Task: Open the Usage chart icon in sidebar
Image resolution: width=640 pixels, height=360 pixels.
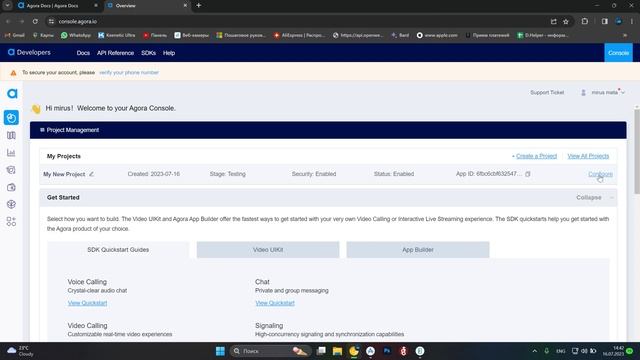Action: coord(11,153)
